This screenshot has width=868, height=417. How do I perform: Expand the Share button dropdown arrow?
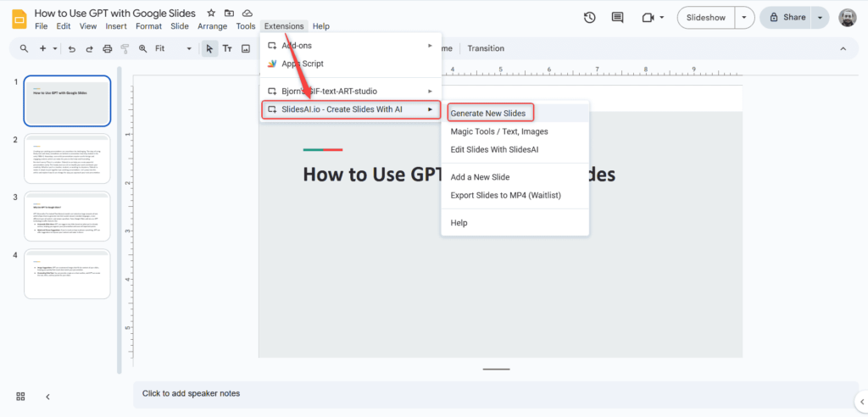[x=819, y=17]
